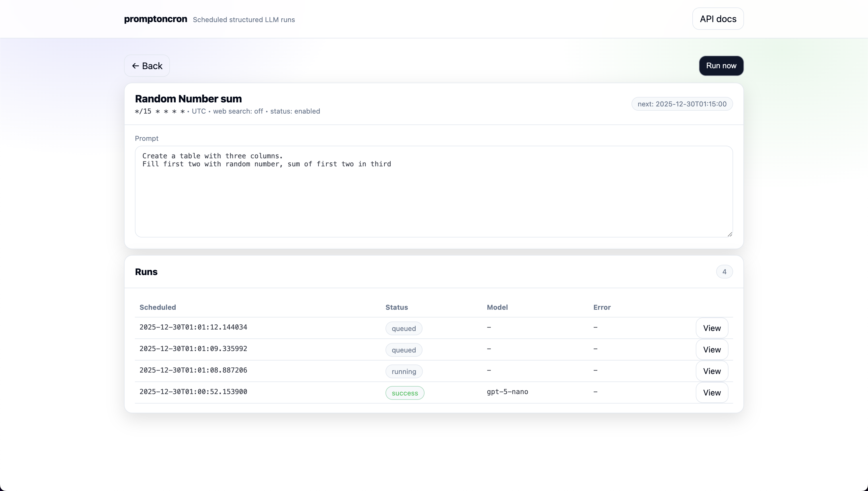Click the Scheduled column header
This screenshot has width=868, height=491.
click(x=158, y=307)
